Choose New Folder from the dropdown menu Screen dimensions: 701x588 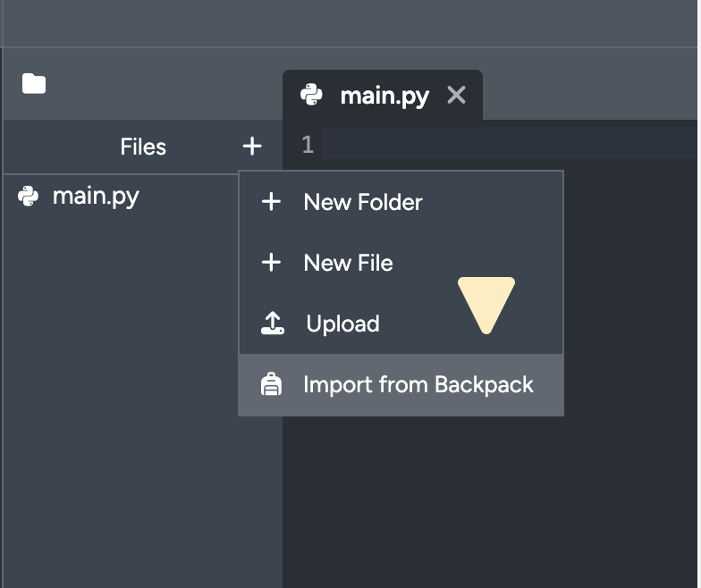[363, 202]
